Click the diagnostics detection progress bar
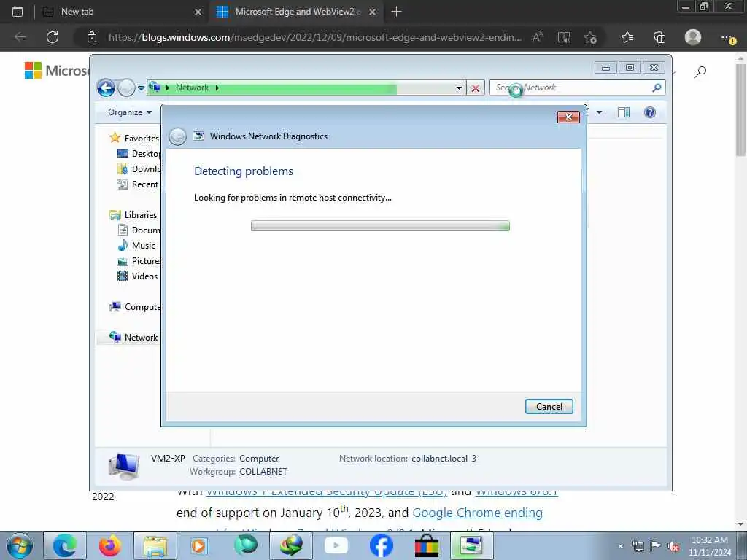Image resolution: width=747 pixels, height=560 pixels. (x=380, y=226)
